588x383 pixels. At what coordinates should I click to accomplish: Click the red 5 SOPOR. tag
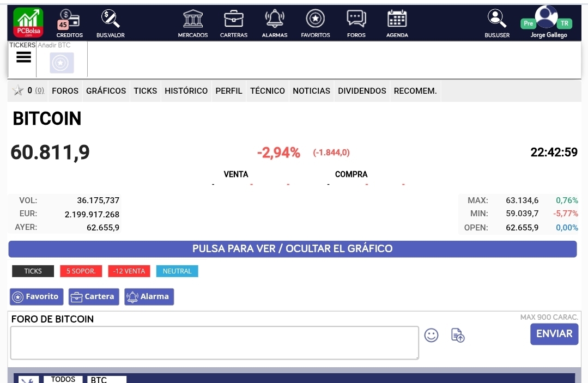(x=81, y=271)
